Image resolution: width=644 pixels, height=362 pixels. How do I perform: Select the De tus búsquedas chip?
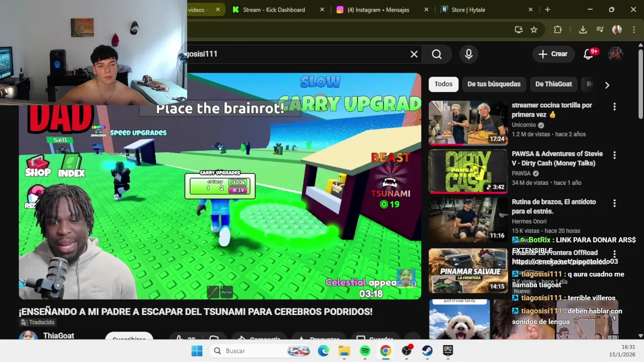click(x=494, y=84)
